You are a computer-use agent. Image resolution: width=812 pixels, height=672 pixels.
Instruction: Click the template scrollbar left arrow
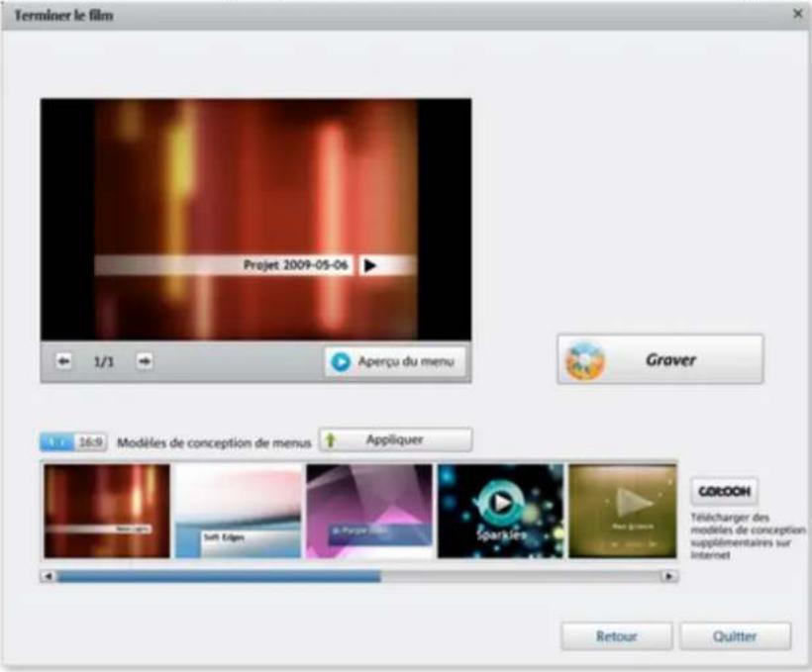pyautogui.click(x=49, y=576)
